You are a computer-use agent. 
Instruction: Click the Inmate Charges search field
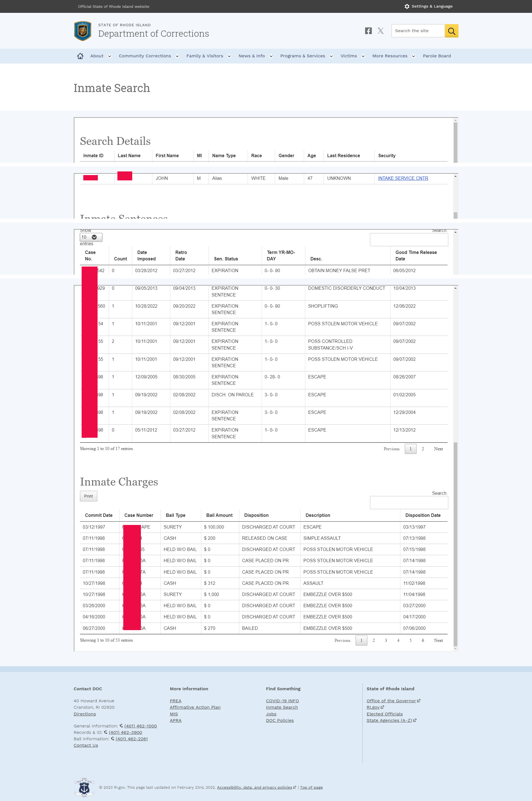click(408, 502)
